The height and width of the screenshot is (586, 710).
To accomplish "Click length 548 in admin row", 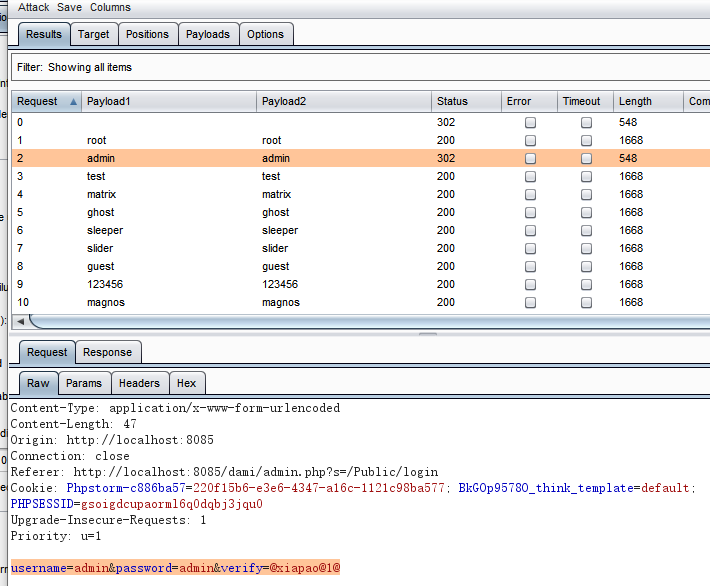I will tap(628, 159).
